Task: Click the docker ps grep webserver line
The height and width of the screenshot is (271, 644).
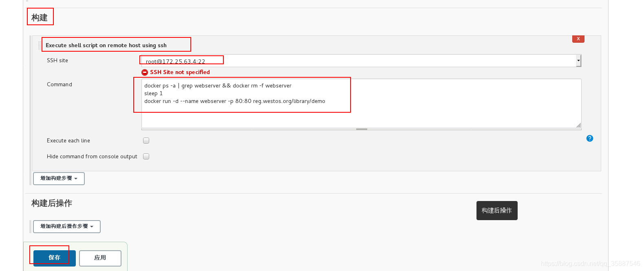Action: coord(218,85)
